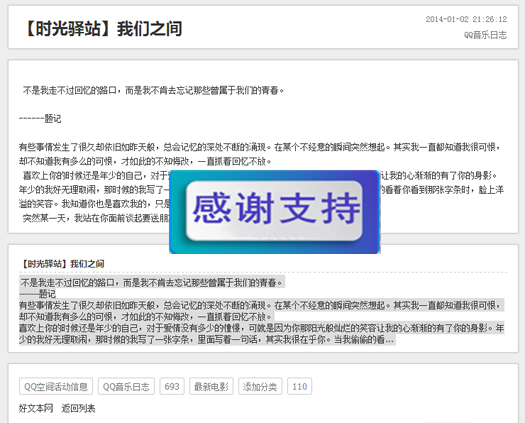Click unhighlighted opening sentence 不是我走不过回忆的路口
525x423 pixels.
(153, 90)
